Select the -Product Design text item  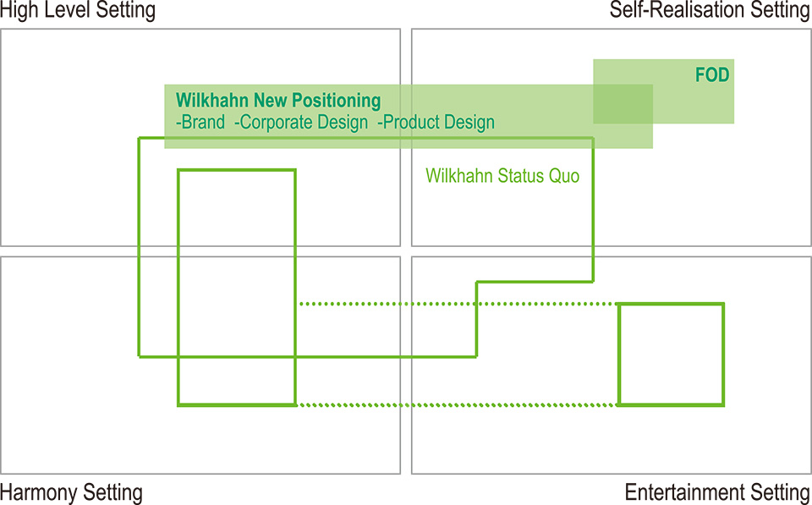coord(436,123)
